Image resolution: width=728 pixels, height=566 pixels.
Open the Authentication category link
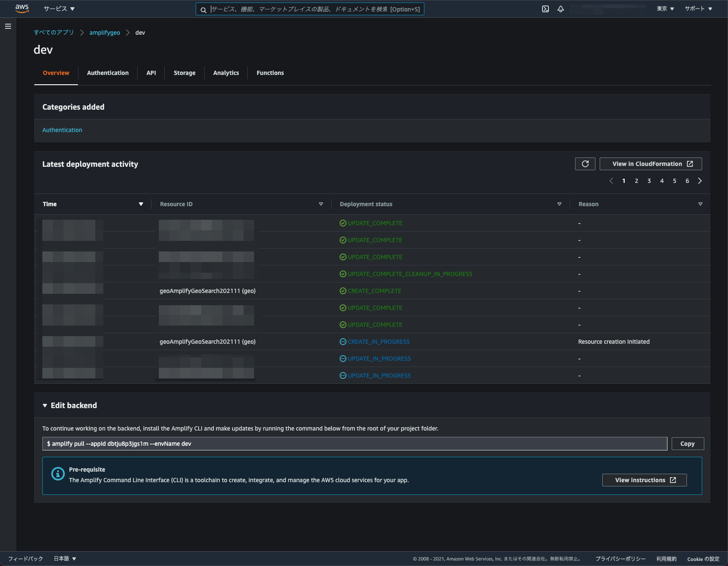point(62,130)
